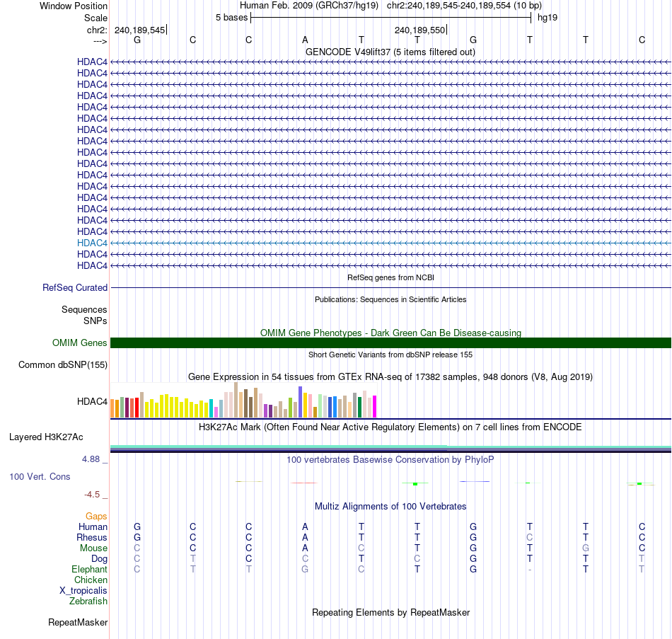672x639 pixels.
Task: Click the Window Position label
Action: [x=74, y=6]
